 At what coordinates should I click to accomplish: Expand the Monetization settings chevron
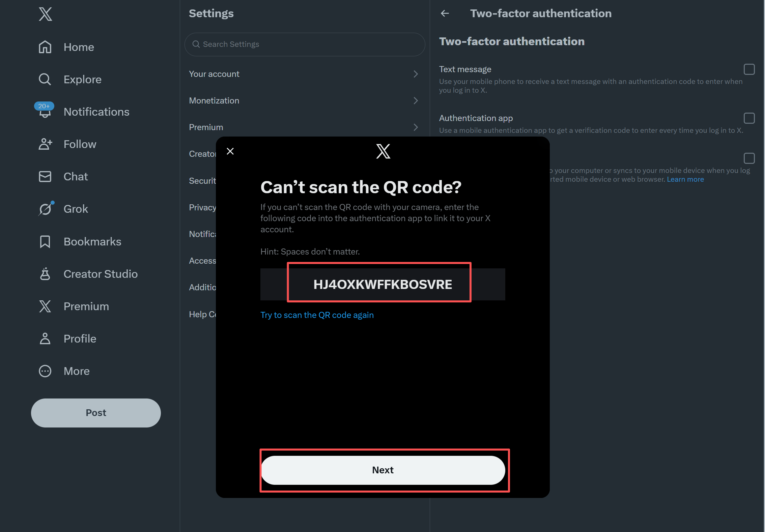tap(416, 101)
